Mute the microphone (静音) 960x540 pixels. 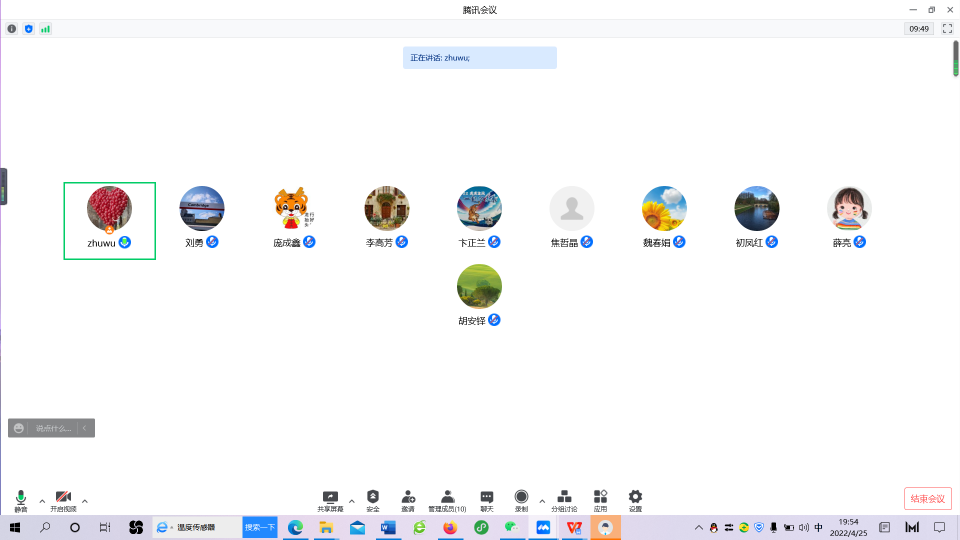click(21, 500)
